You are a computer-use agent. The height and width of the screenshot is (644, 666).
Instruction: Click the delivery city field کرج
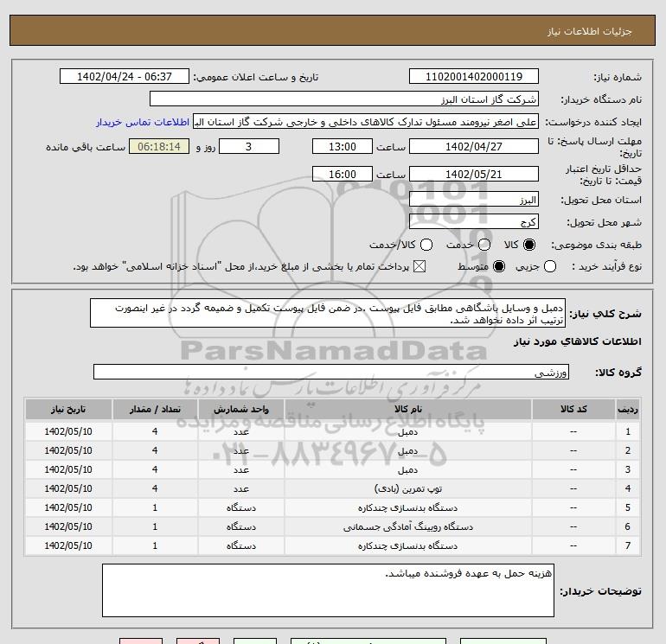(474, 222)
